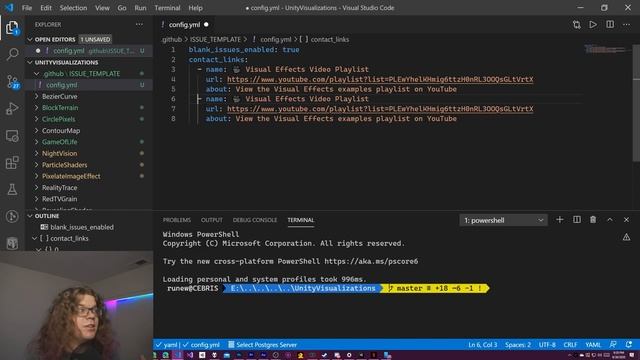
Task: Expand the NightVision folder
Action: [37, 153]
